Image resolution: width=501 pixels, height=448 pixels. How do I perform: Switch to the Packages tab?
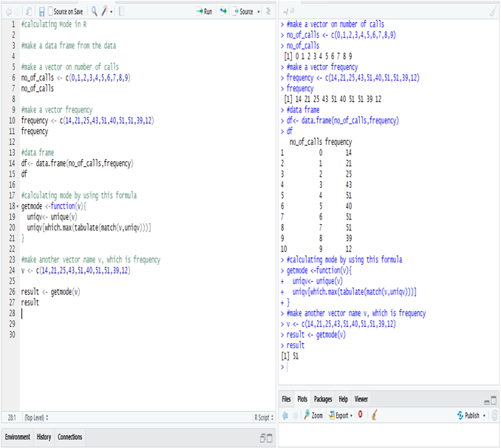coord(322,399)
